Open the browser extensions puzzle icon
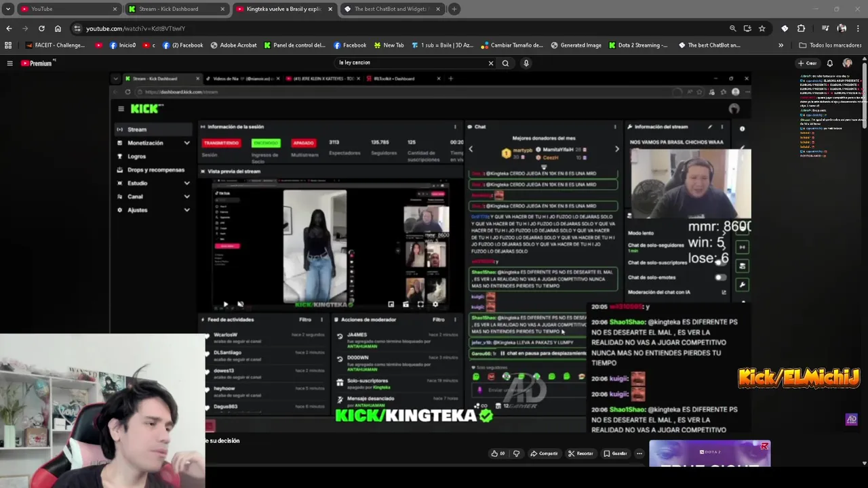Image resolution: width=868 pixels, height=488 pixels. click(802, 28)
